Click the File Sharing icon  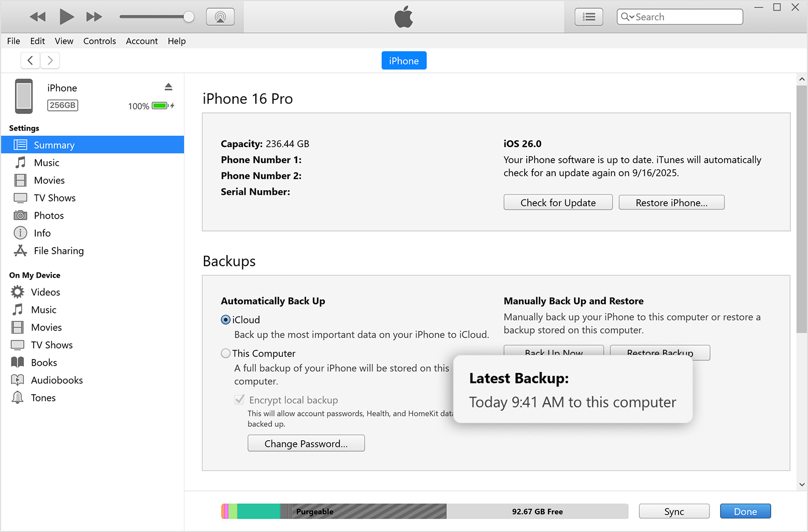tap(20, 250)
